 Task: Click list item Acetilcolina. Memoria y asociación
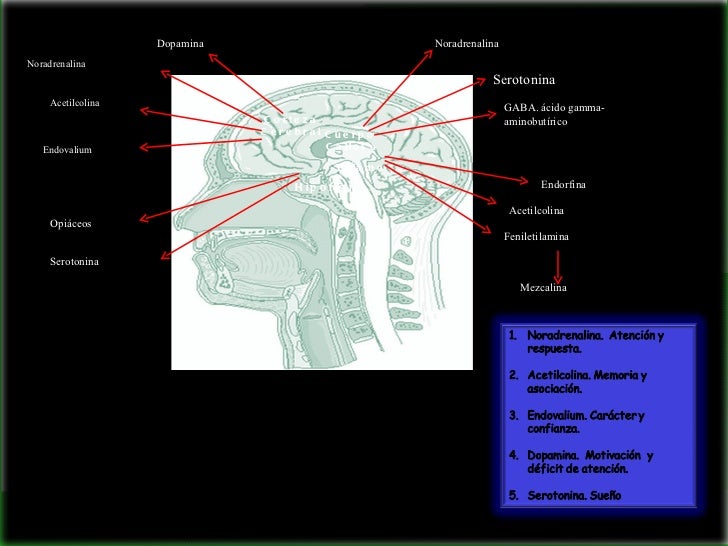coord(578,382)
